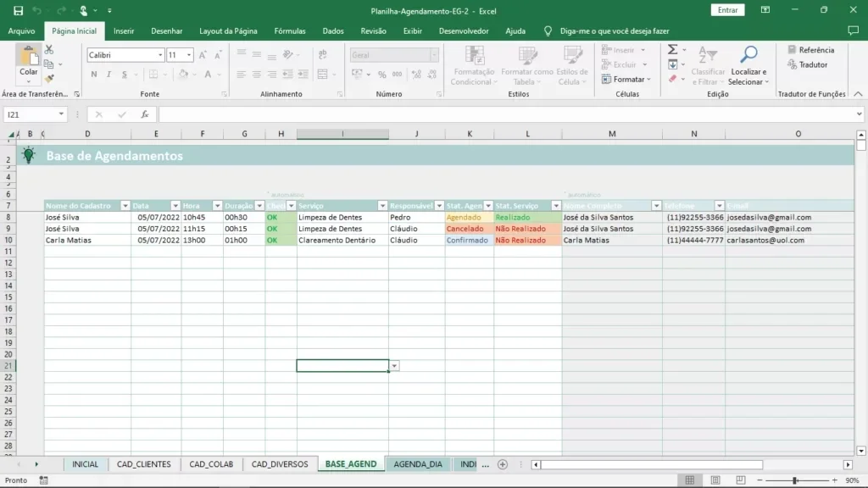Switch to Normal view in status bar
The width and height of the screenshot is (868, 488).
pyautogui.click(x=690, y=480)
